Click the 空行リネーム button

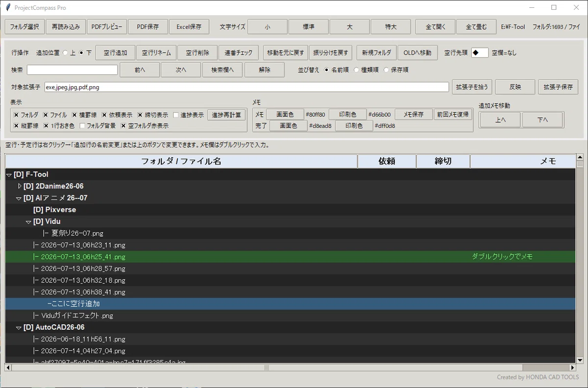pos(156,52)
